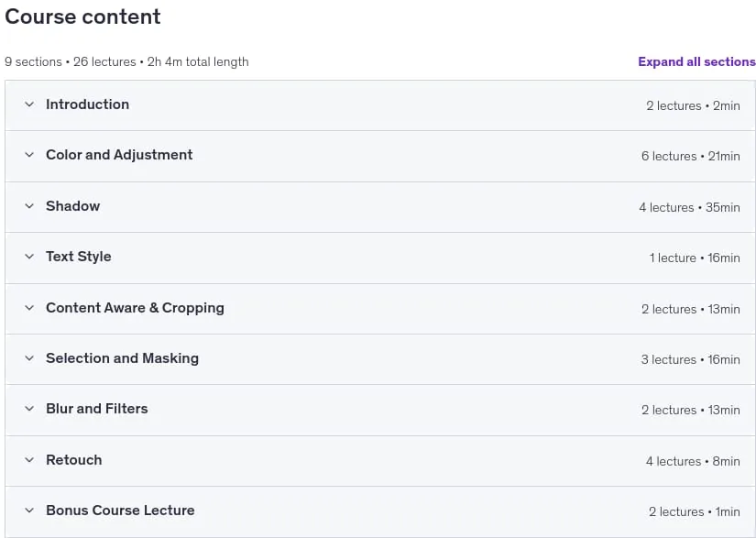The width and height of the screenshot is (756, 538).
Task: Expand the Introduction section chevron
Action: click(x=29, y=104)
